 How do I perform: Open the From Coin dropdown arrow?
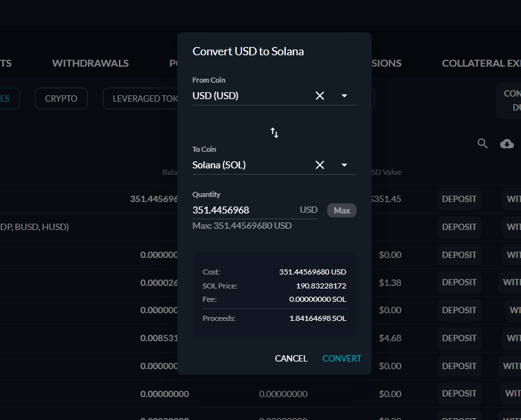(344, 96)
